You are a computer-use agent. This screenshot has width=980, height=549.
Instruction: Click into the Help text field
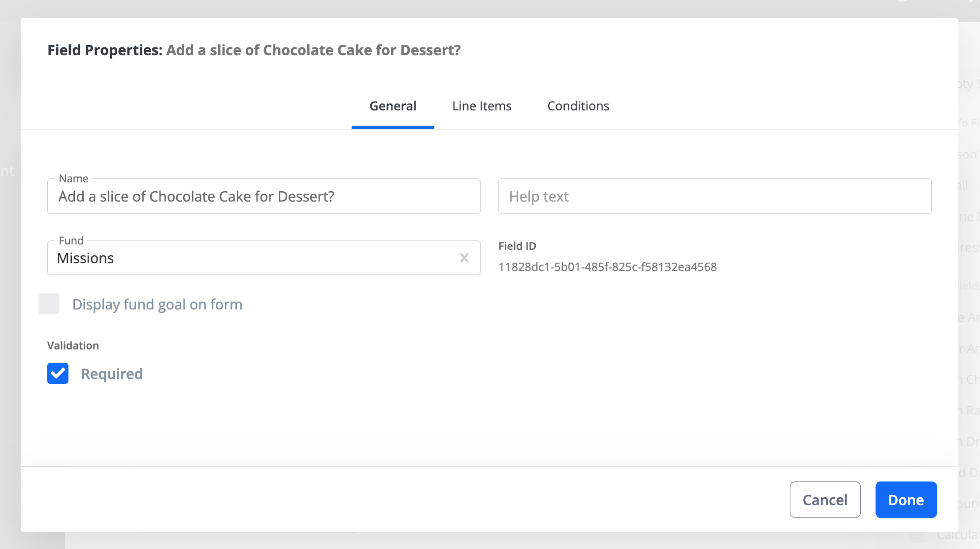(714, 197)
